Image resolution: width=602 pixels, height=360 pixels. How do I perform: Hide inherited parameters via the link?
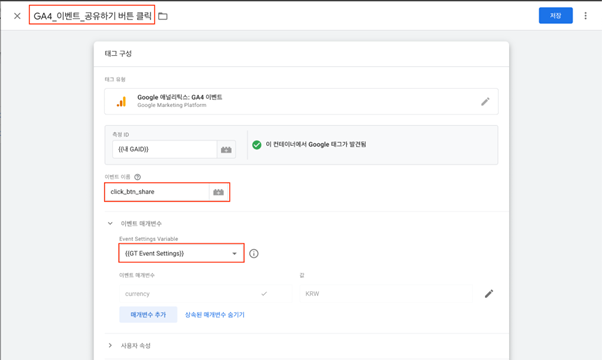(215, 315)
